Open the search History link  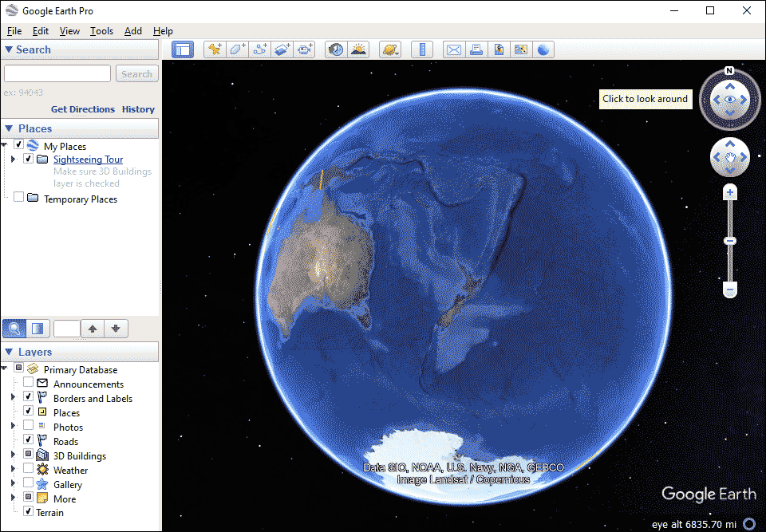pyautogui.click(x=138, y=109)
